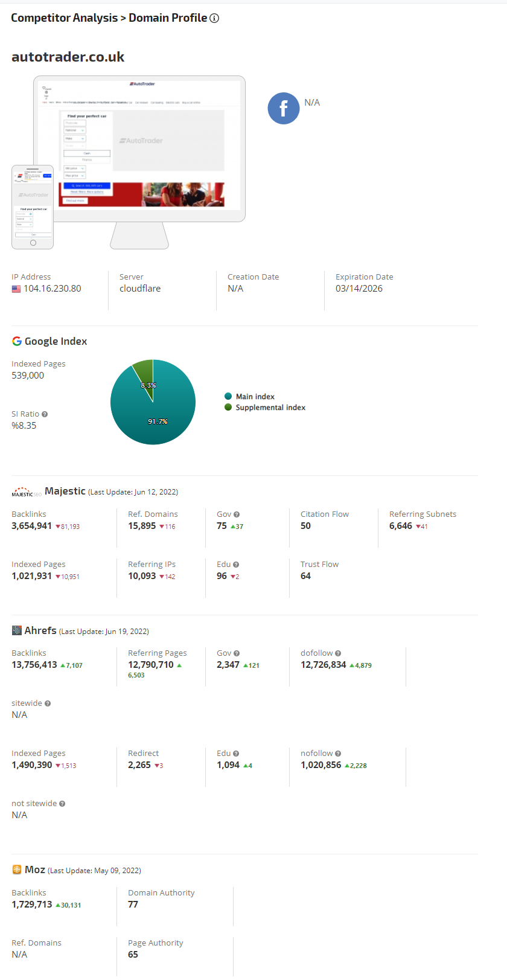Click the 'not sitewide' help icon
Image resolution: width=507 pixels, height=980 pixels.
point(62,804)
